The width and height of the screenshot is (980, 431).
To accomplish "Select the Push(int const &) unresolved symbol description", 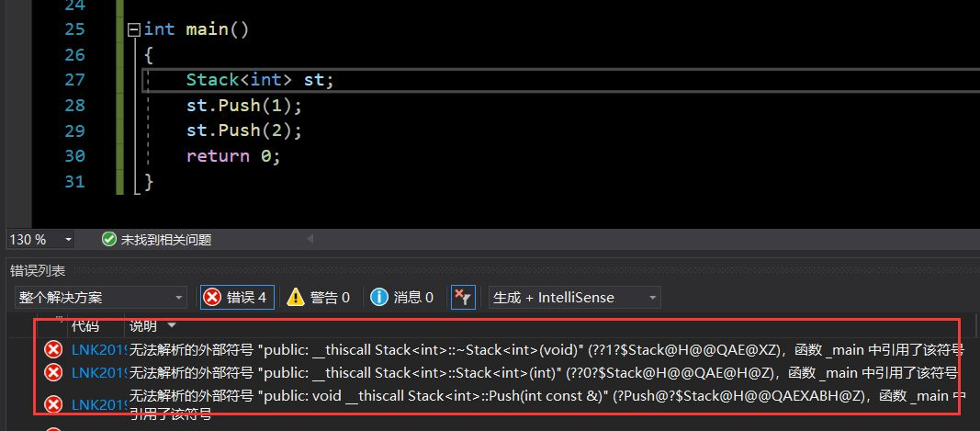I will [547, 404].
